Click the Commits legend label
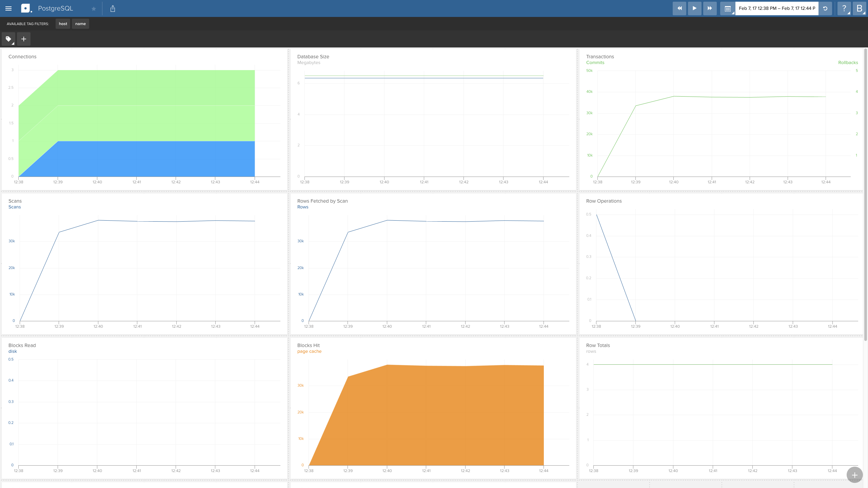 coord(595,63)
